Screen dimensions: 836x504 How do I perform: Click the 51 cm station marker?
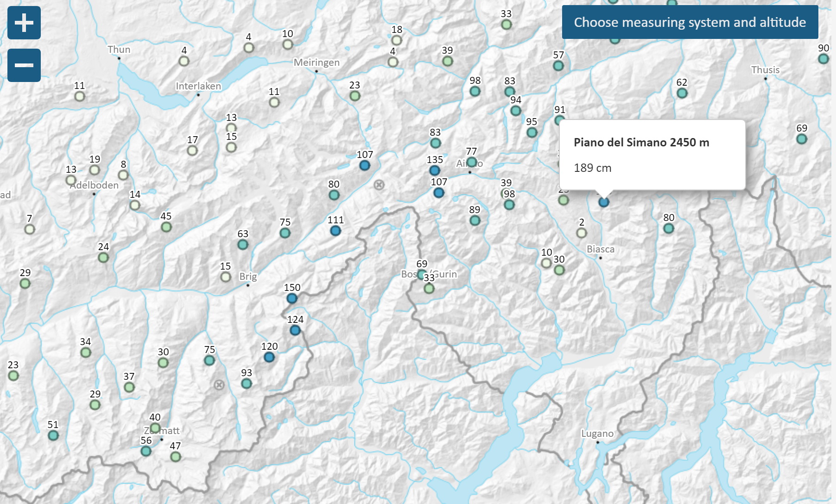[x=53, y=435]
